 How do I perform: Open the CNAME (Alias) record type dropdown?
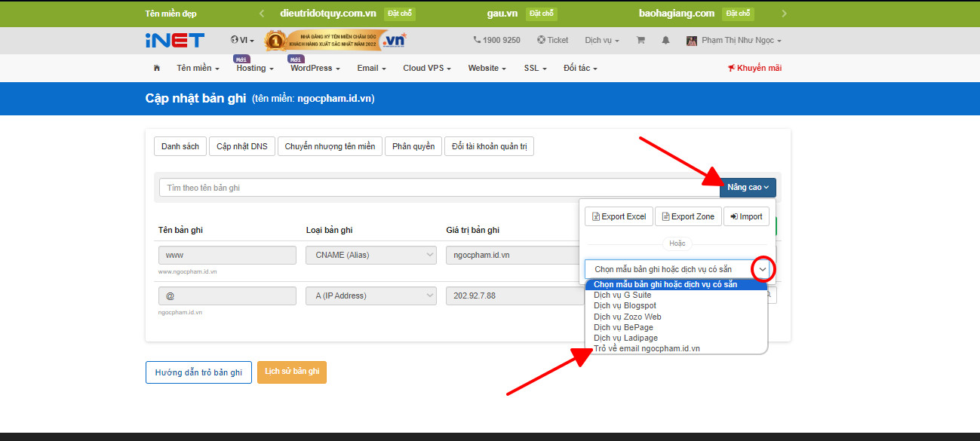click(370, 255)
